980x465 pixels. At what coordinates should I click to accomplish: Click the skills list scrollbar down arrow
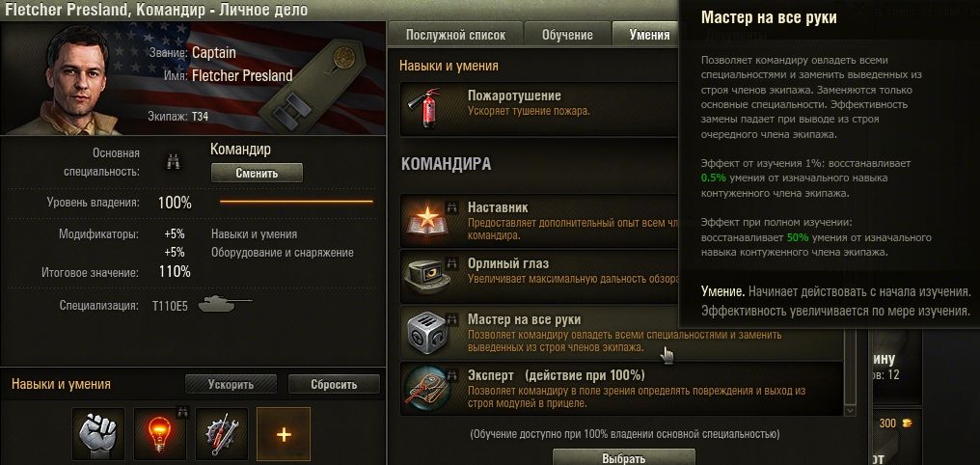[x=850, y=410]
